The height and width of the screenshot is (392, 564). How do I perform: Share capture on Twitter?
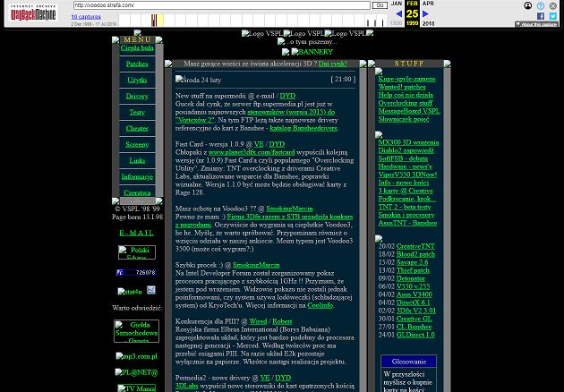click(553, 16)
